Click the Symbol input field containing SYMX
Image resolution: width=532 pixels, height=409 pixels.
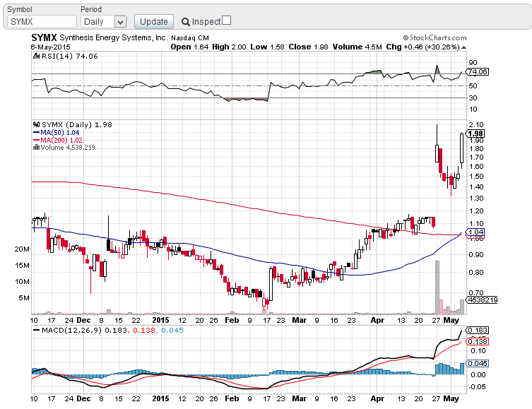tap(42, 22)
